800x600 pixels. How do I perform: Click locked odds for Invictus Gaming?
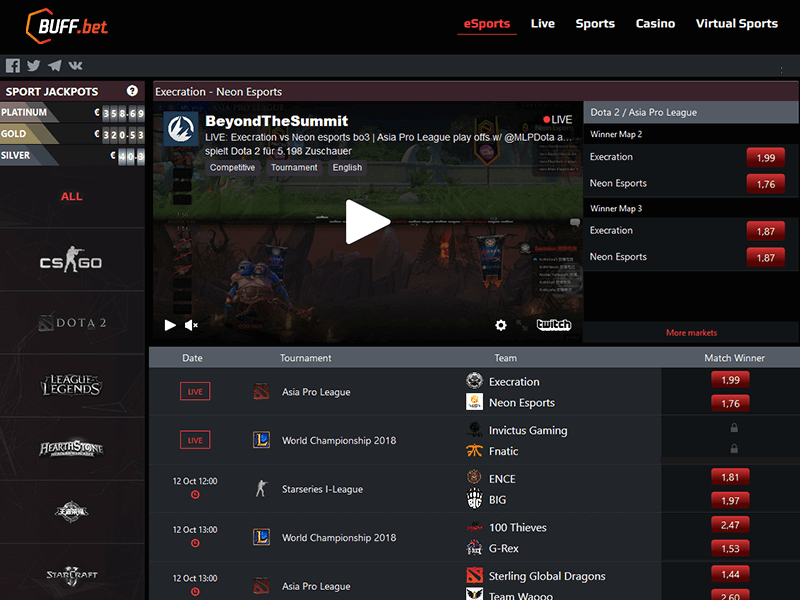[x=734, y=428]
